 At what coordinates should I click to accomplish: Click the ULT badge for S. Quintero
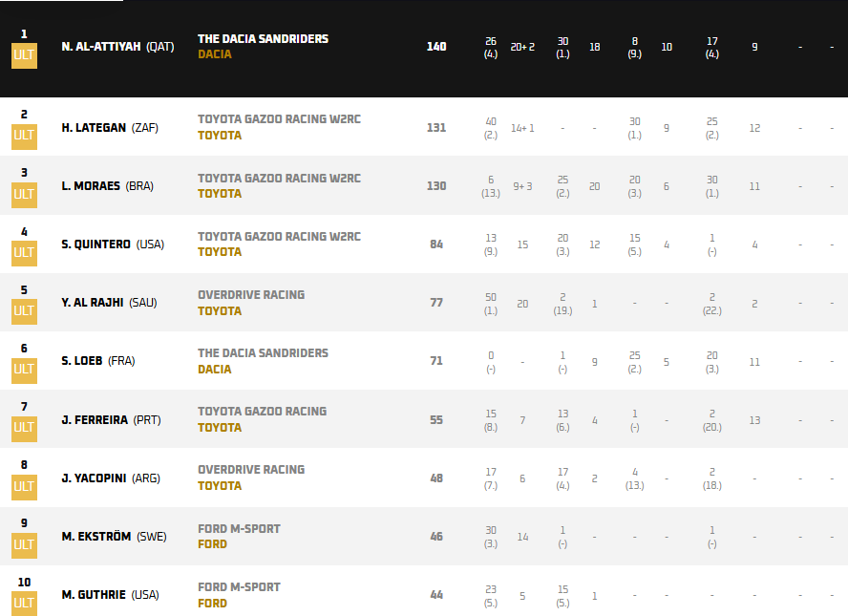tap(24, 253)
